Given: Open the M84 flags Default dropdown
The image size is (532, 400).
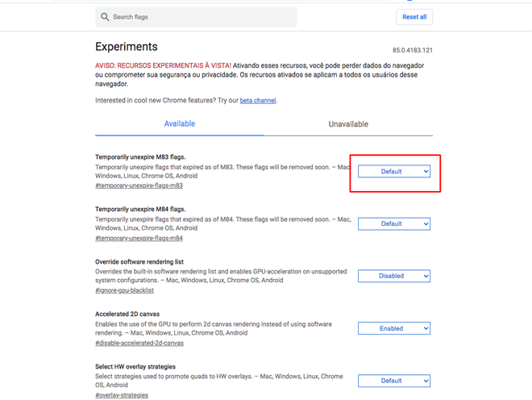Looking at the screenshot, I should click(394, 223).
